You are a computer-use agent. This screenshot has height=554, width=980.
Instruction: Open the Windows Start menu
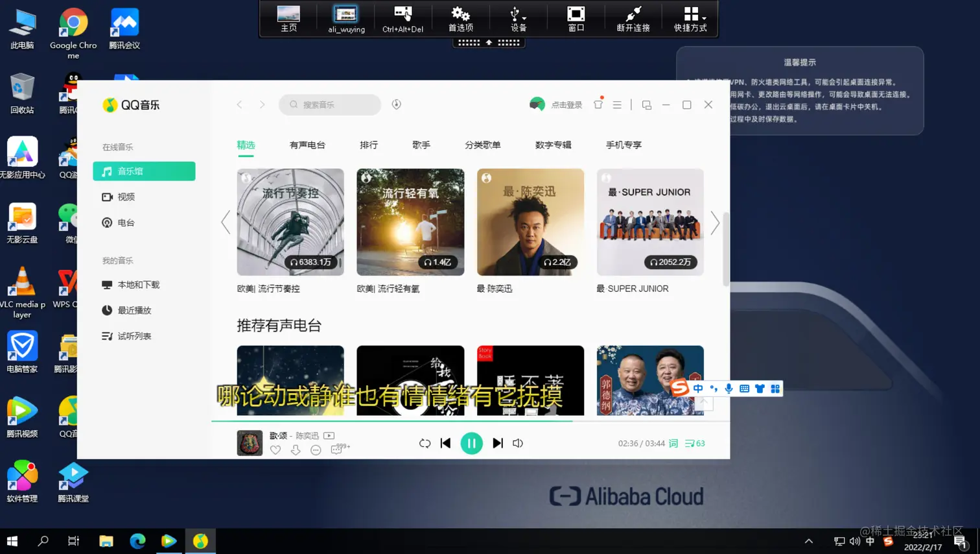click(12, 541)
